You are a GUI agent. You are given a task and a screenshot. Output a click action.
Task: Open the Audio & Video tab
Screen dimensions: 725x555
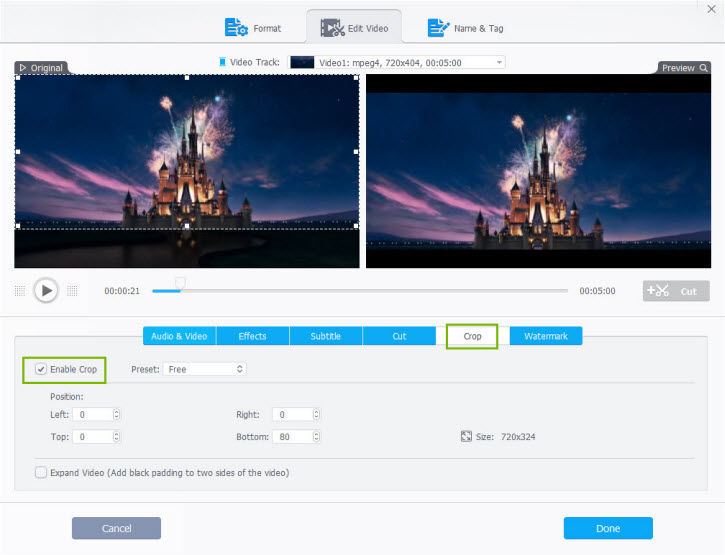point(179,336)
